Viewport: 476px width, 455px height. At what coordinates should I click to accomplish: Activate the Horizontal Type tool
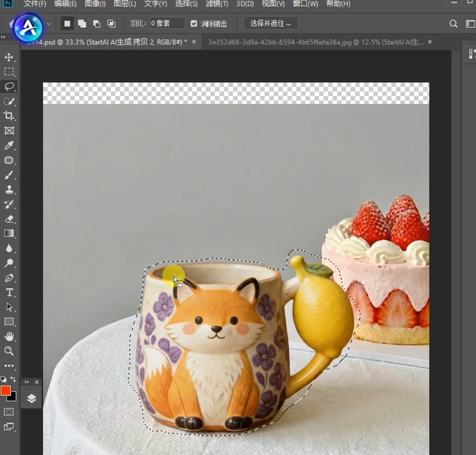pos(10,293)
